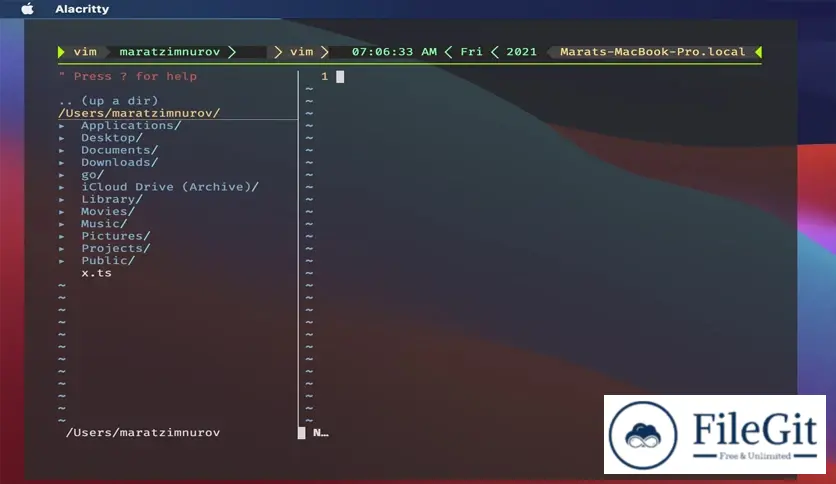
Task: Expand the Library/ folder arrow
Action: coord(62,199)
